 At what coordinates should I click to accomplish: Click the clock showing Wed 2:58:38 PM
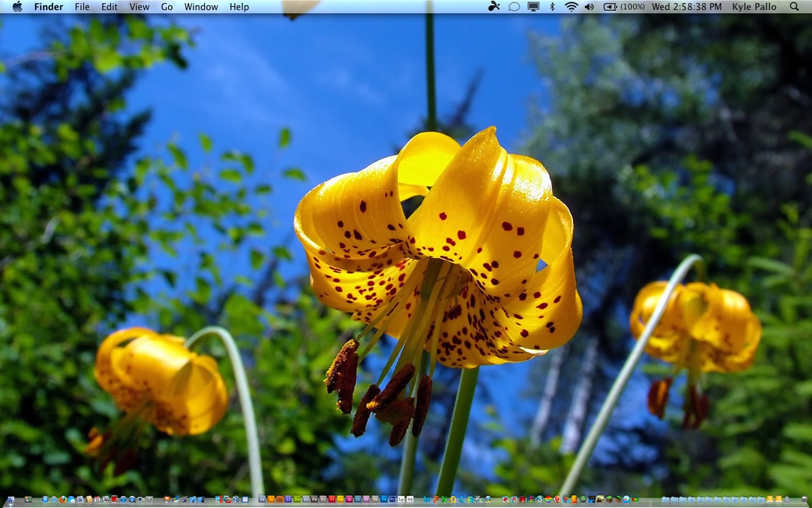[687, 6]
